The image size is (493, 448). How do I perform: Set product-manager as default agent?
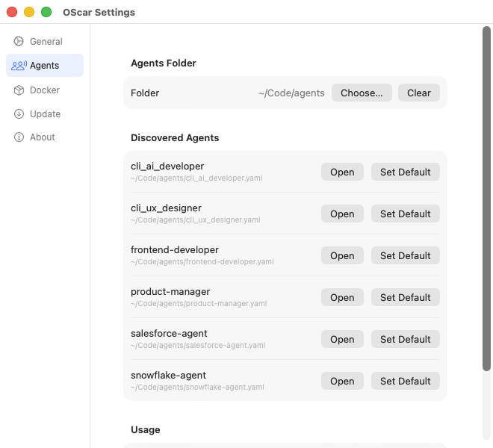406,297
